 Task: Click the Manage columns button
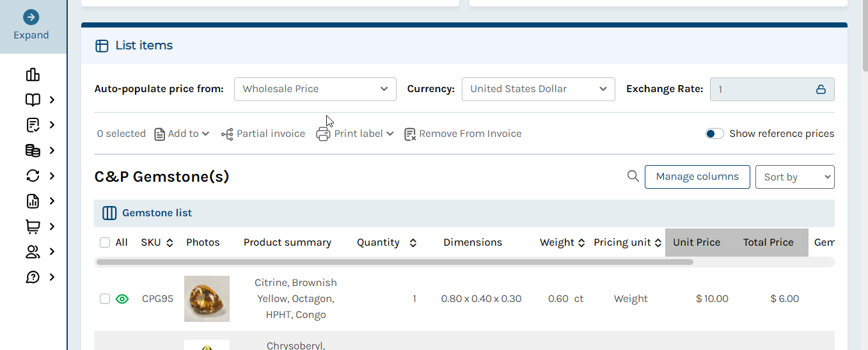pyautogui.click(x=697, y=177)
